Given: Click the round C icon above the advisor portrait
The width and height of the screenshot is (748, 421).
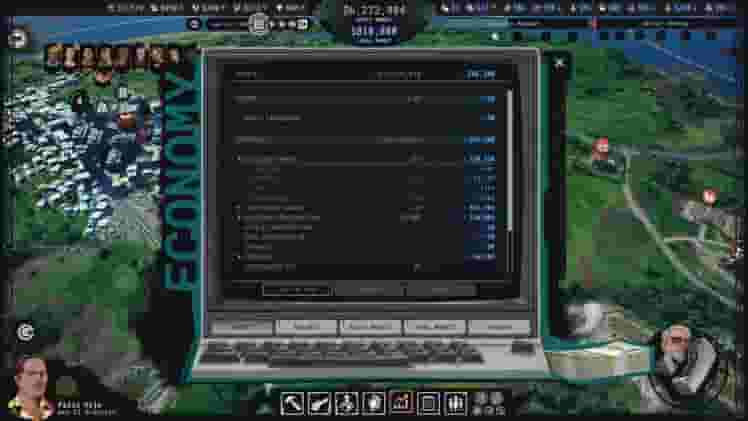Looking at the screenshot, I should click(25, 332).
